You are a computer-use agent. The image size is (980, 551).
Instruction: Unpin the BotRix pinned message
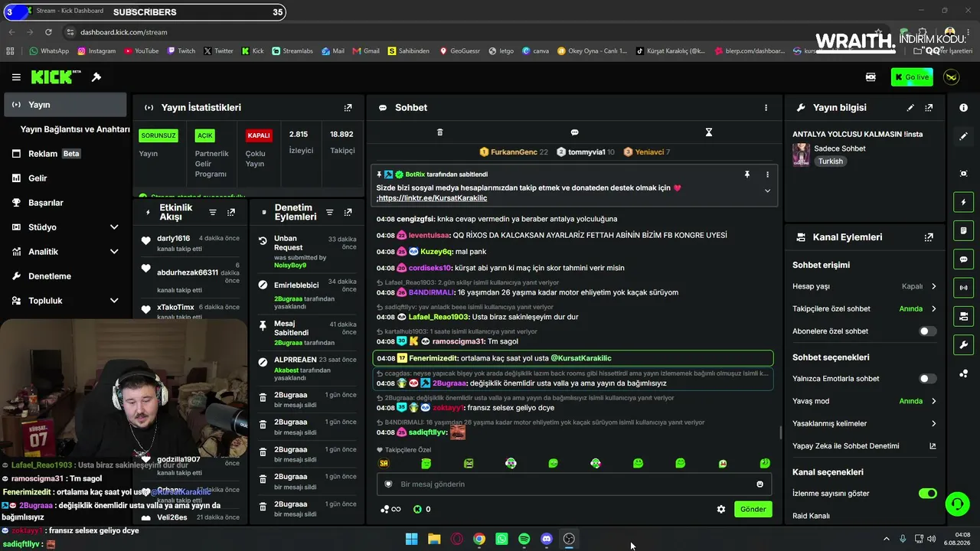[x=747, y=174]
